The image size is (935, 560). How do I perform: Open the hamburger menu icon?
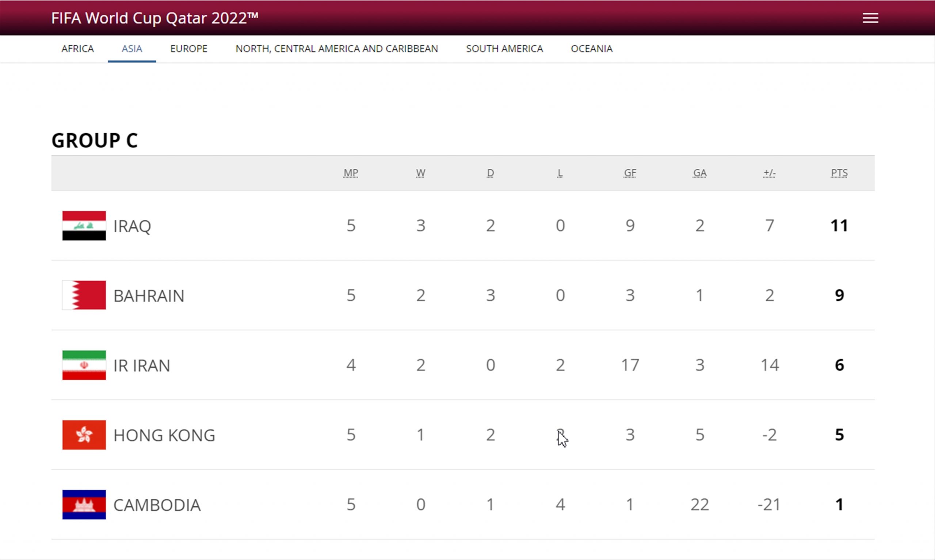[870, 18]
